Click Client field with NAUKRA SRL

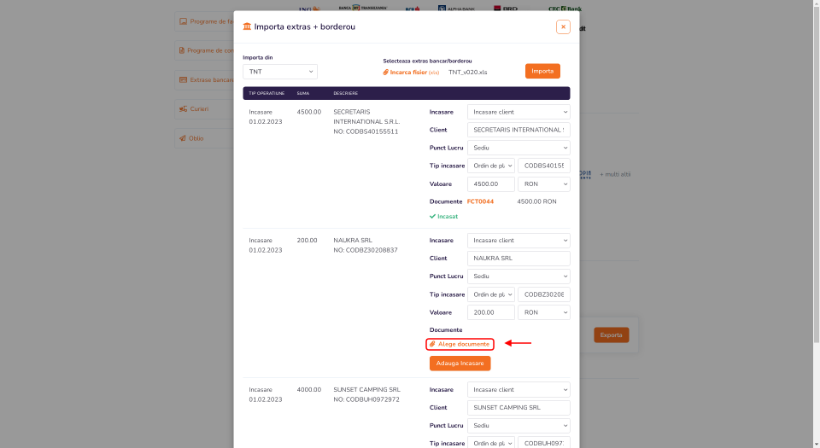(518, 258)
